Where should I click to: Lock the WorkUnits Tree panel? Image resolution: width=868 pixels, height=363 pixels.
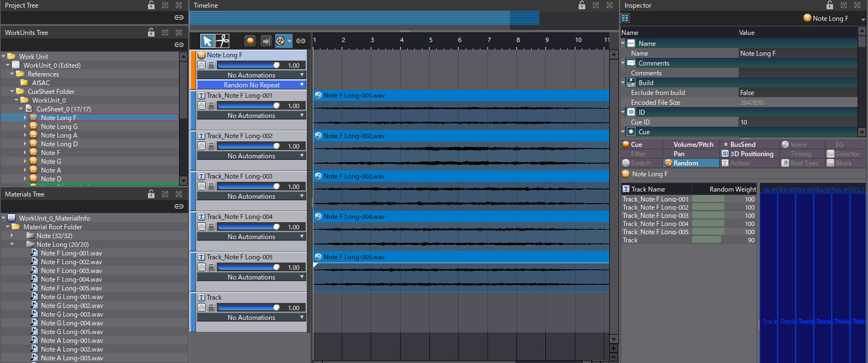click(x=151, y=32)
